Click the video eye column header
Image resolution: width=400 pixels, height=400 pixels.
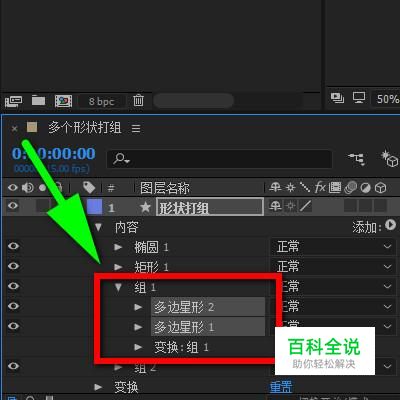13,188
